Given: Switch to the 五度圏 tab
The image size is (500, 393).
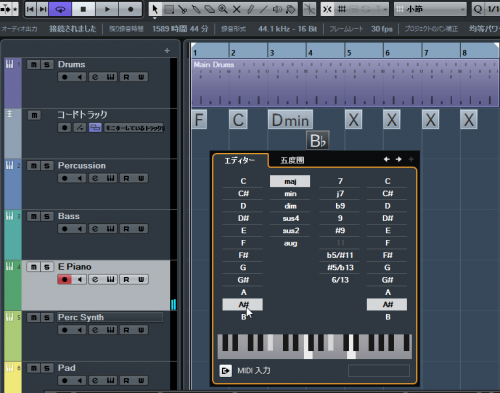Looking at the screenshot, I should coord(292,161).
